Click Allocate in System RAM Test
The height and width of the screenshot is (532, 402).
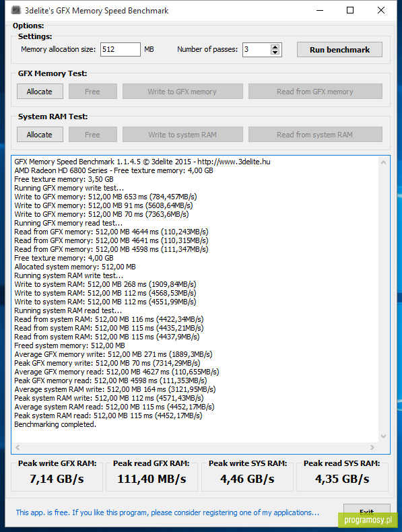point(40,135)
